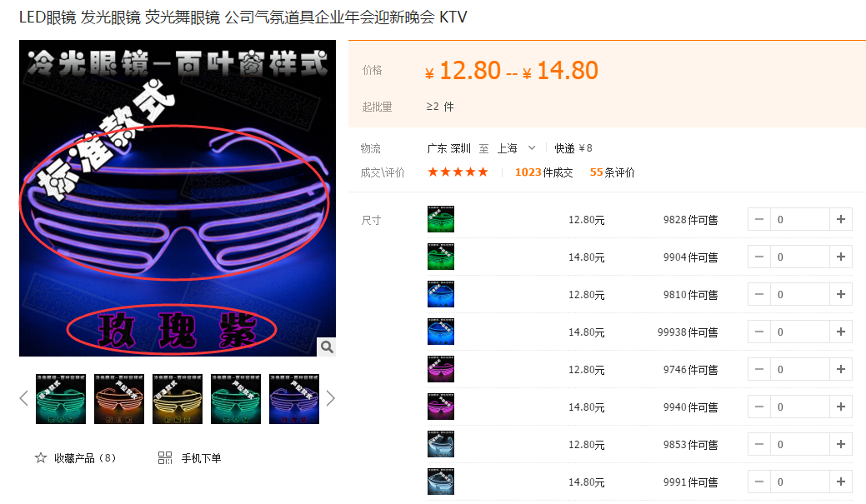The width and height of the screenshot is (866, 504).
Task: Click the quantity field in the 9940件可售 row
Action: 800,407
